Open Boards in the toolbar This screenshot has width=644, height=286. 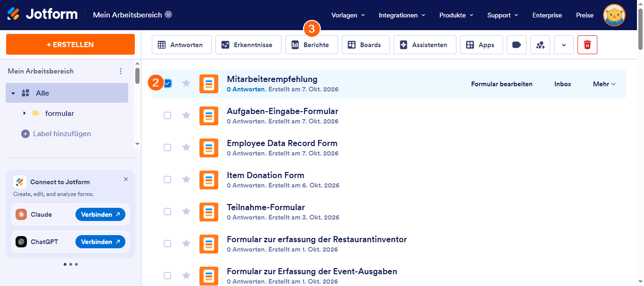(366, 45)
